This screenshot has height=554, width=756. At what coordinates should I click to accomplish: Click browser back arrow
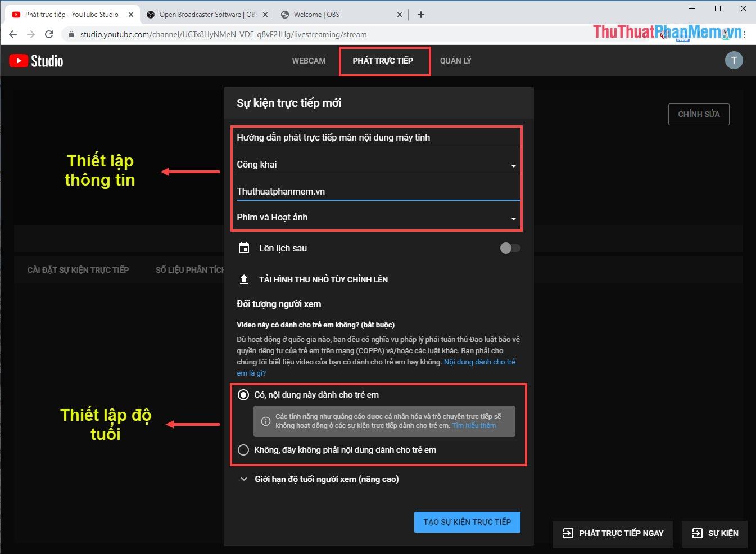(13, 34)
